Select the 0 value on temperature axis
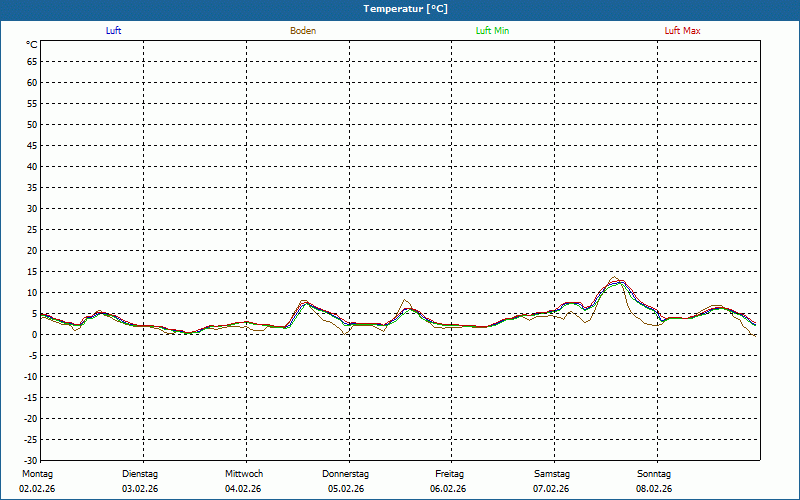 (35, 335)
